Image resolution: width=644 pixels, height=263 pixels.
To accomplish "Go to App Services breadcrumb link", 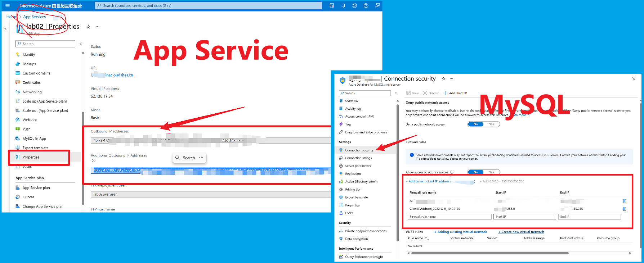I will [x=35, y=17].
